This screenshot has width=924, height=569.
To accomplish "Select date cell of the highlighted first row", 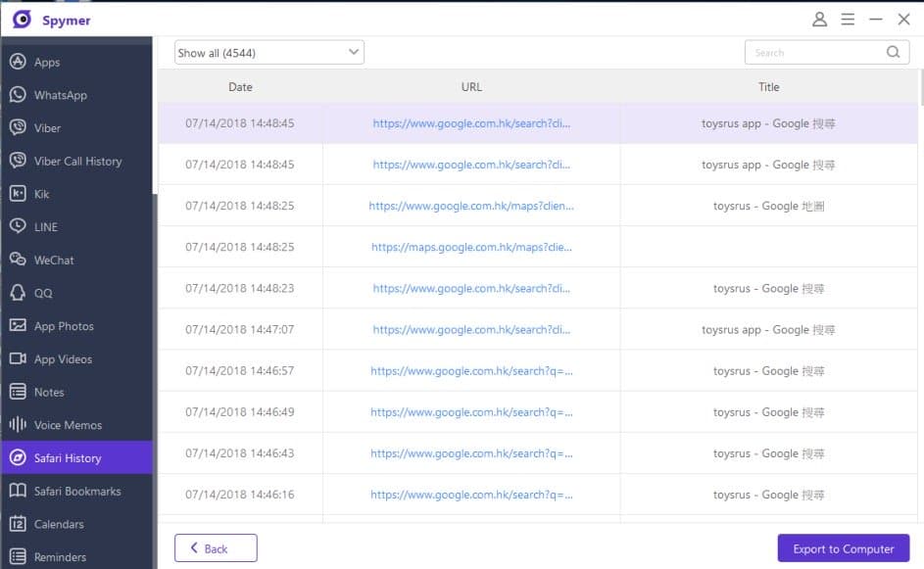I will coord(240,123).
